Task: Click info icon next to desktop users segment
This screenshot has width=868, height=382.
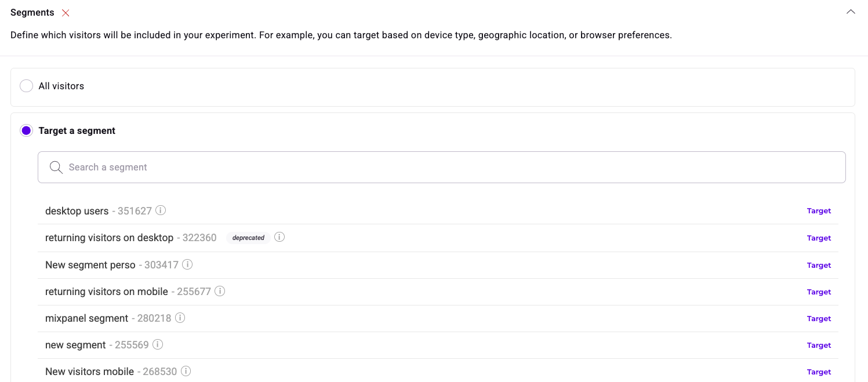Action: [x=161, y=210]
